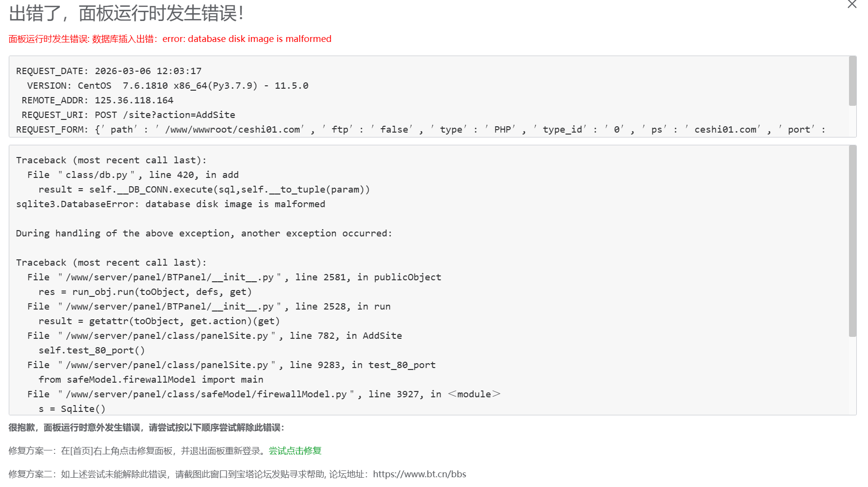Click the red database malformed error message
Screen dimensions: 868x487
point(170,39)
